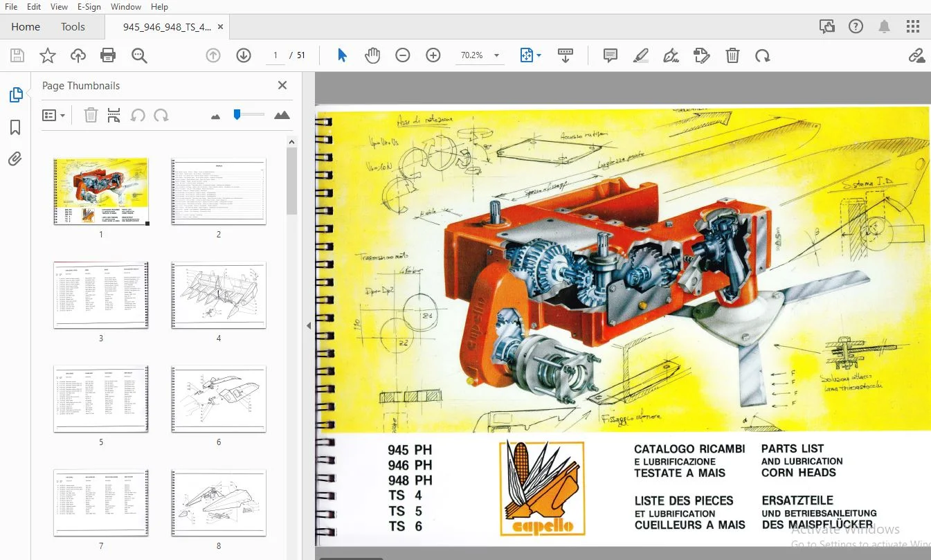931x560 pixels.
Task: Activate the Hand pan tool
Action: pyautogui.click(x=372, y=55)
